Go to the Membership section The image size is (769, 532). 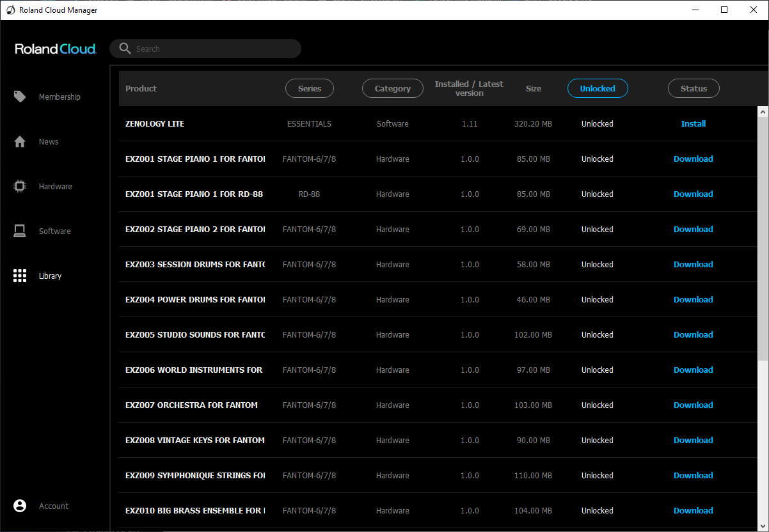[59, 97]
